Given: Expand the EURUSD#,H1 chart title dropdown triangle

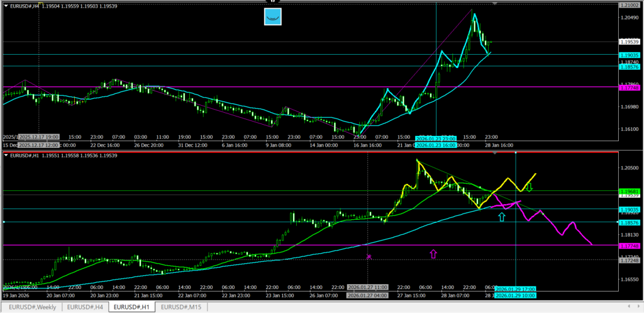Looking at the screenshot, I should [6, 155].
